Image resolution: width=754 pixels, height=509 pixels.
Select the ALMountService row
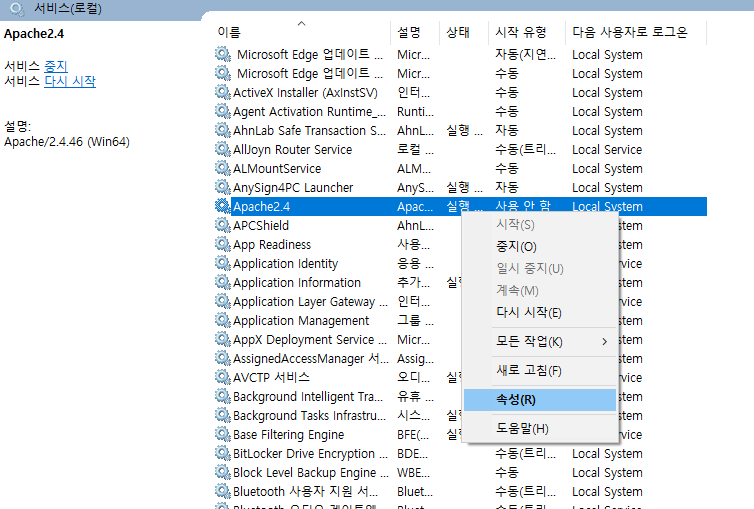click(x=461, y=168)
